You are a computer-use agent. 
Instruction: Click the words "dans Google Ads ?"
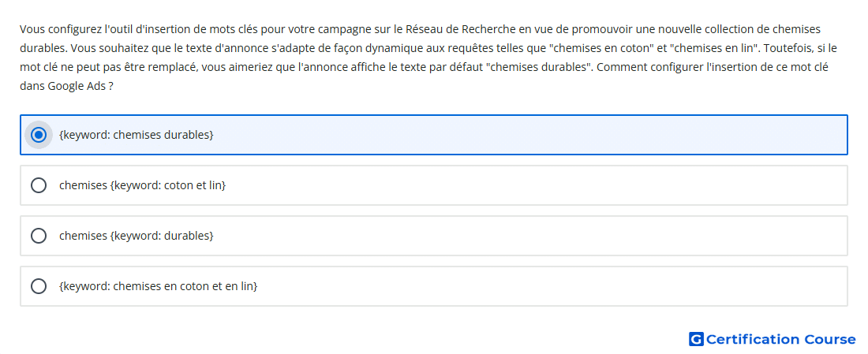click(66, 87)
